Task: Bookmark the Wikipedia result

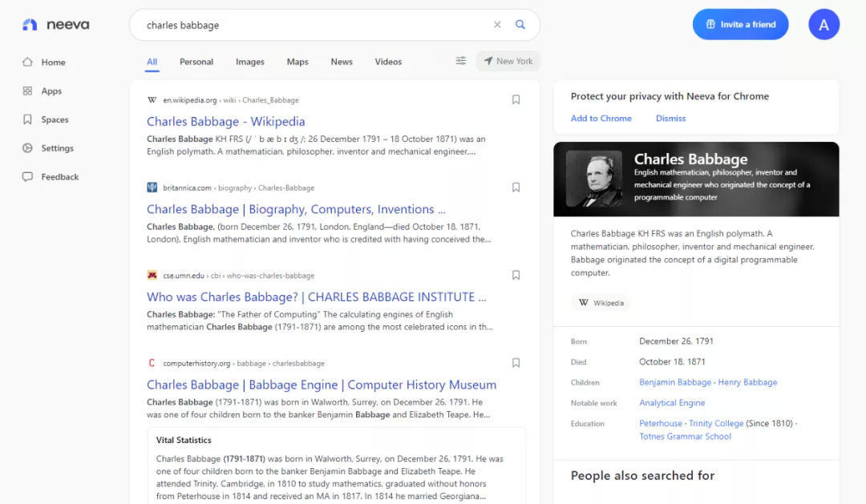Action: pyautogui.click(x=516, y=100)
